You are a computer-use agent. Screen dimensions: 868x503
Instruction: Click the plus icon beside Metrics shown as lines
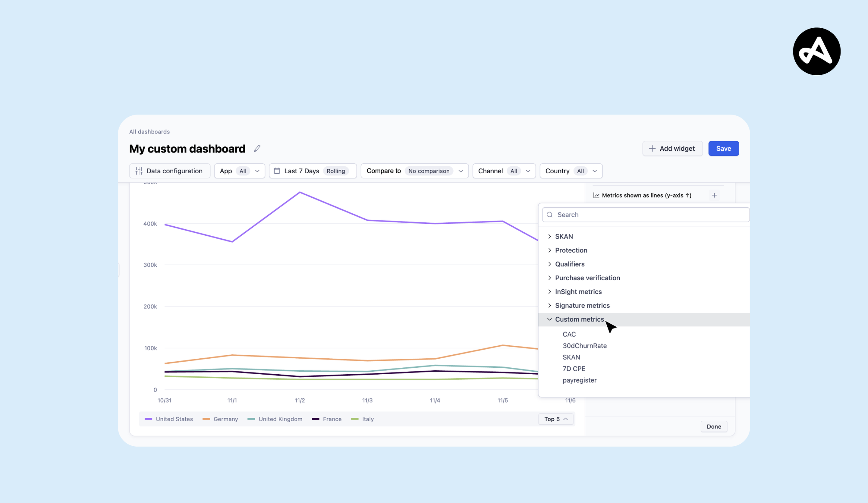pos(715,195)
